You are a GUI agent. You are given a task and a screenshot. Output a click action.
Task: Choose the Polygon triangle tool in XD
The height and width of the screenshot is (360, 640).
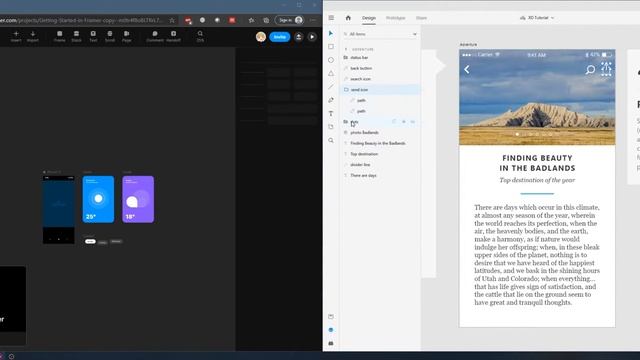[x=331, y=73]
